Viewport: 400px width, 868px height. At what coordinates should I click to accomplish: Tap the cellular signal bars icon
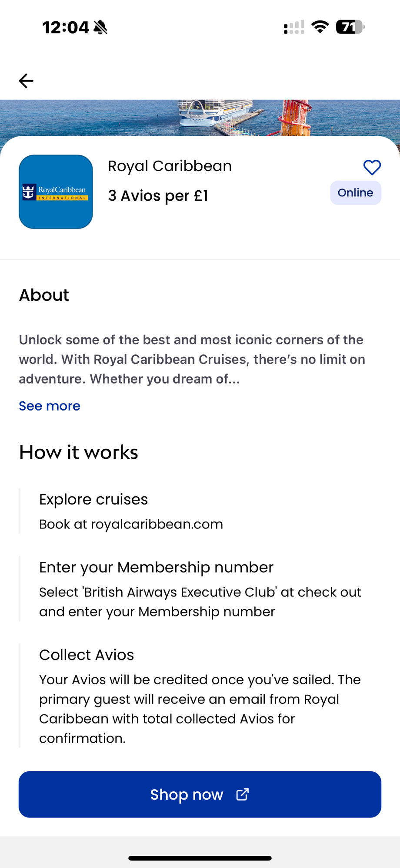(294, 27)
